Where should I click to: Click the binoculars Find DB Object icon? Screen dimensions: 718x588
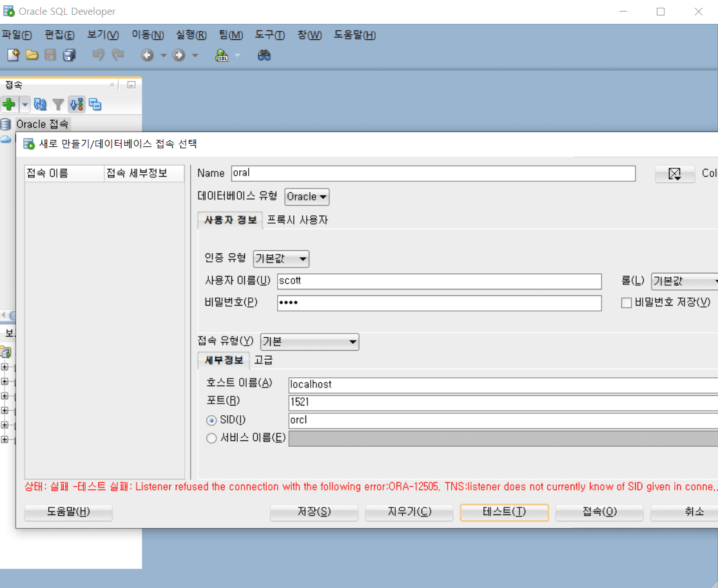pyautogui.click(x=264, y=55)
